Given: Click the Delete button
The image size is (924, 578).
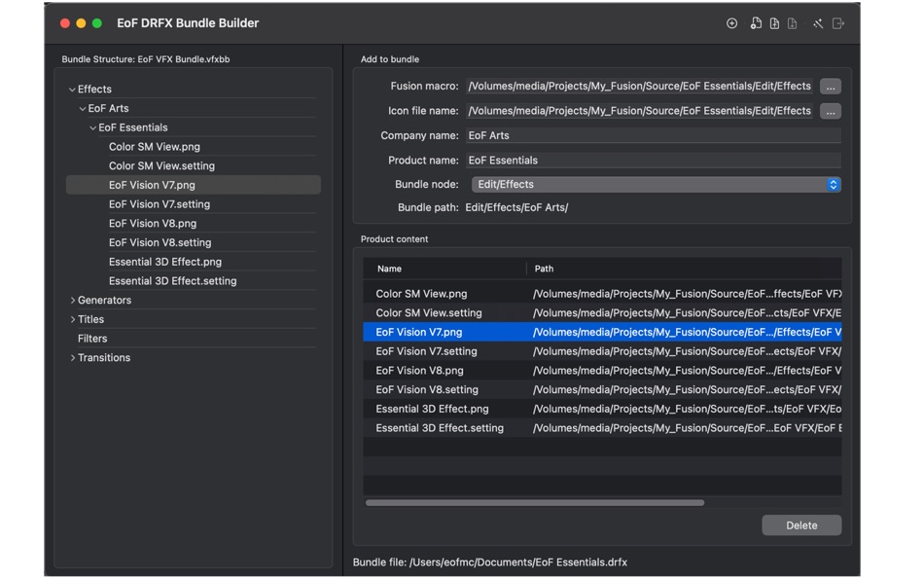Looking at the screenshot, I should [800, 524].
